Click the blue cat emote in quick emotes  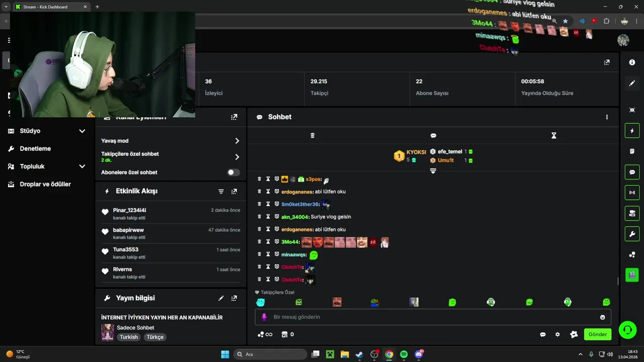tap(260, 302)
